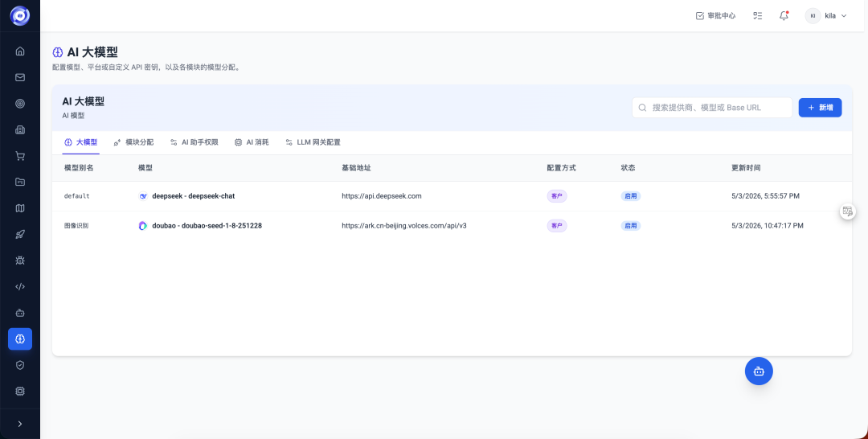Click the shield security sidebar icon

[20, 365]
